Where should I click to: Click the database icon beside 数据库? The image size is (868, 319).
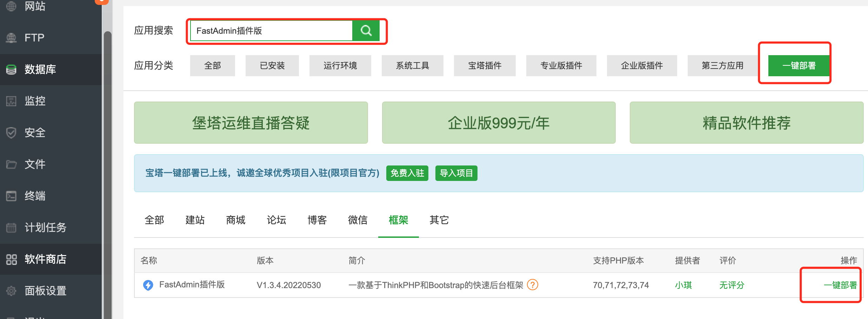(x=11, y=69)
